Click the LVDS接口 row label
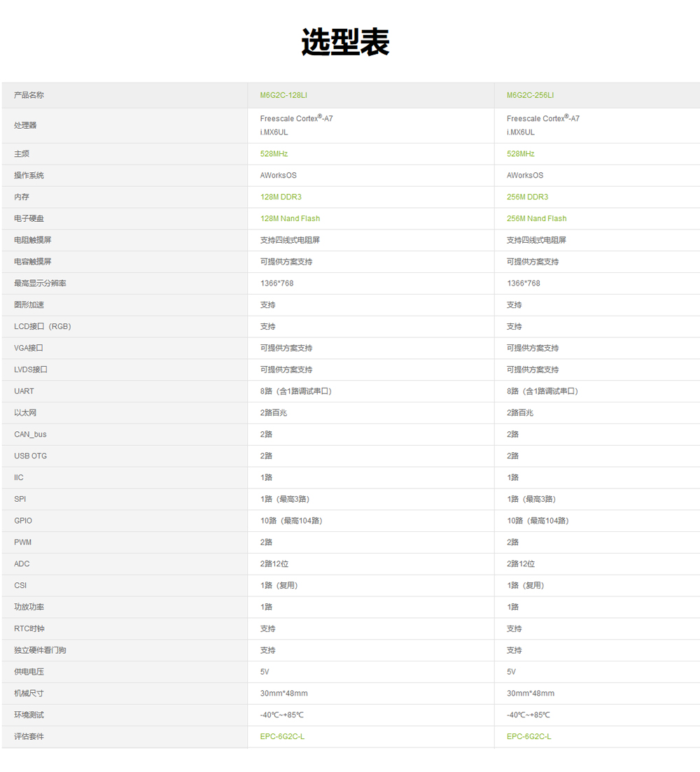 [31, 370]
